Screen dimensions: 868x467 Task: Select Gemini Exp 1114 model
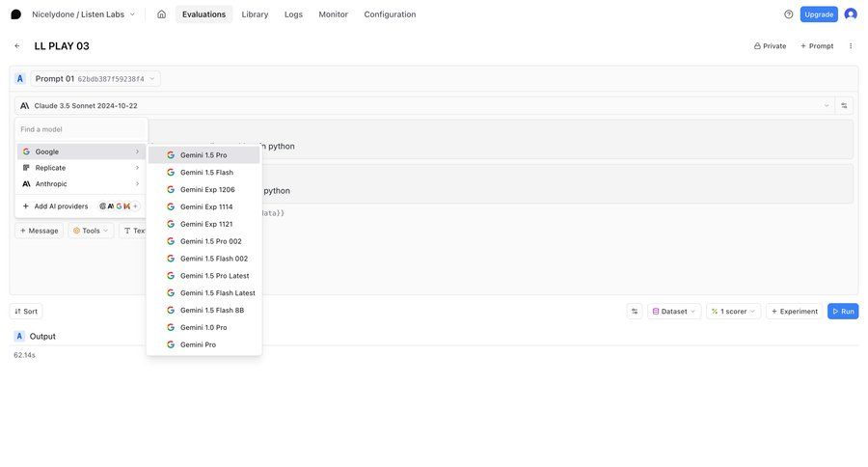click(203, 206)
